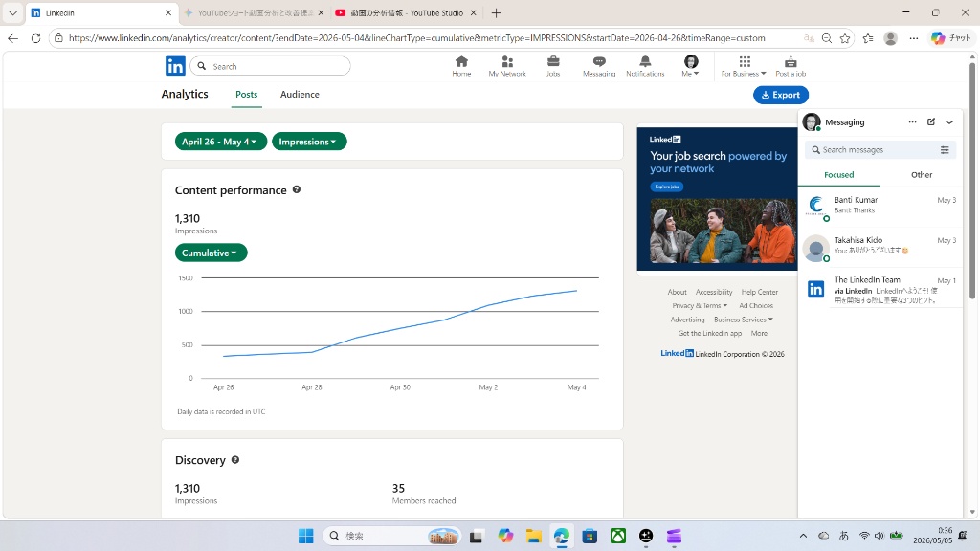Switch to the Posts analytics tab
The height and width of the screenshot is (551, 980).
coord(246,95)
